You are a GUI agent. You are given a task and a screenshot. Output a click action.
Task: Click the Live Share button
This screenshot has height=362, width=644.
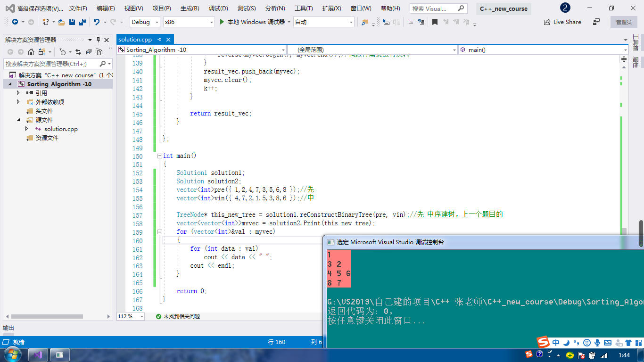tap(562, 22)
